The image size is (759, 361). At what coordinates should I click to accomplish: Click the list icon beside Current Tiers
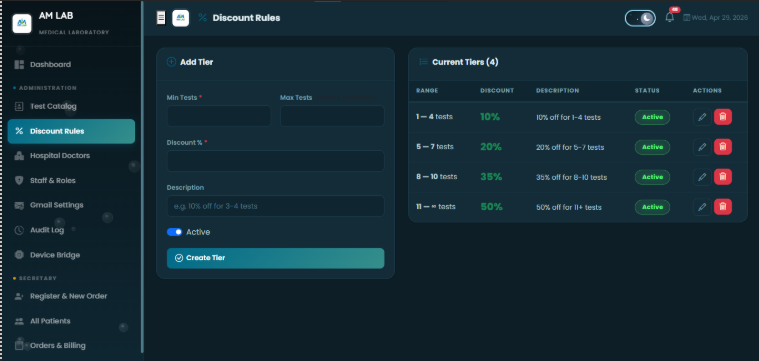point(423,62)
